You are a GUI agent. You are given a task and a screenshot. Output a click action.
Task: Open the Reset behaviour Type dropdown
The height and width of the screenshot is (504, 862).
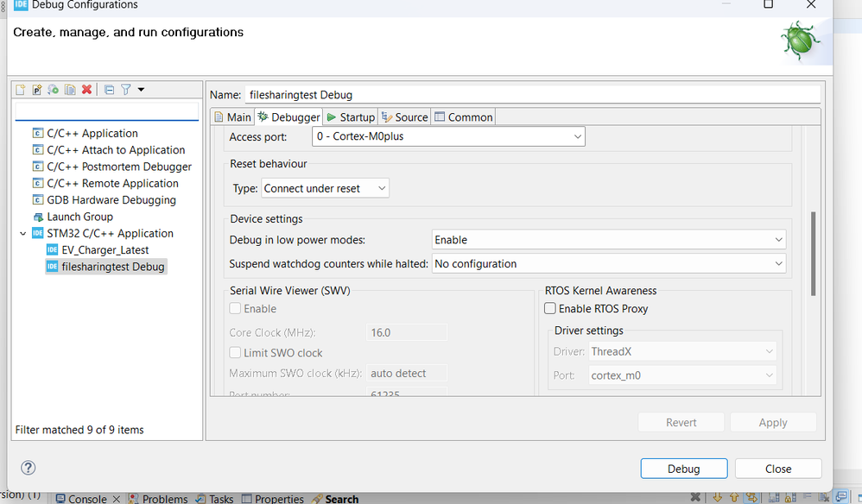click(325, 188)
